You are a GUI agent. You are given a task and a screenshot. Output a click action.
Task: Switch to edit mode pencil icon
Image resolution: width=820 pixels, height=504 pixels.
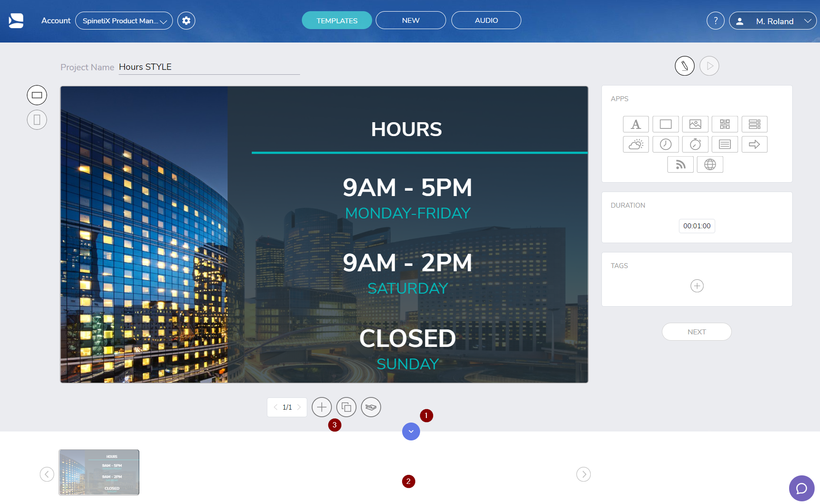tap(685, 66)
